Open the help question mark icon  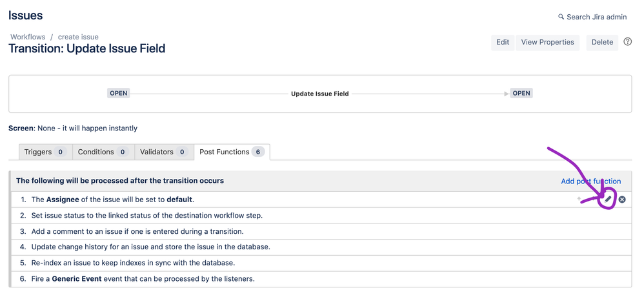628,41
